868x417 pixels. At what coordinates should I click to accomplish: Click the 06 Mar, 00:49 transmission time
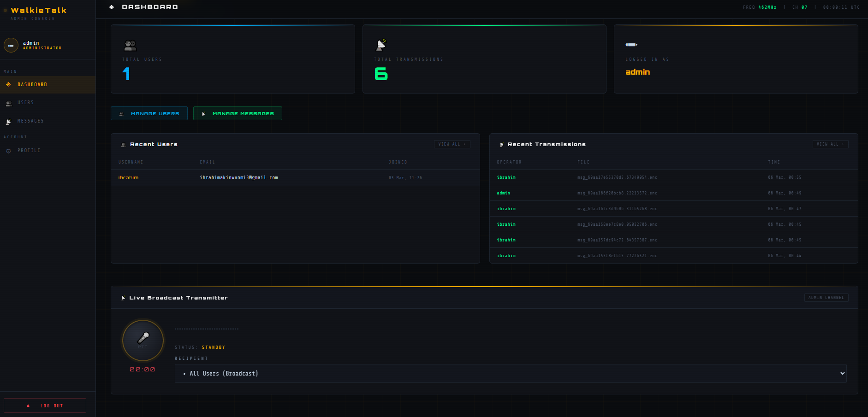coord(785,193)
